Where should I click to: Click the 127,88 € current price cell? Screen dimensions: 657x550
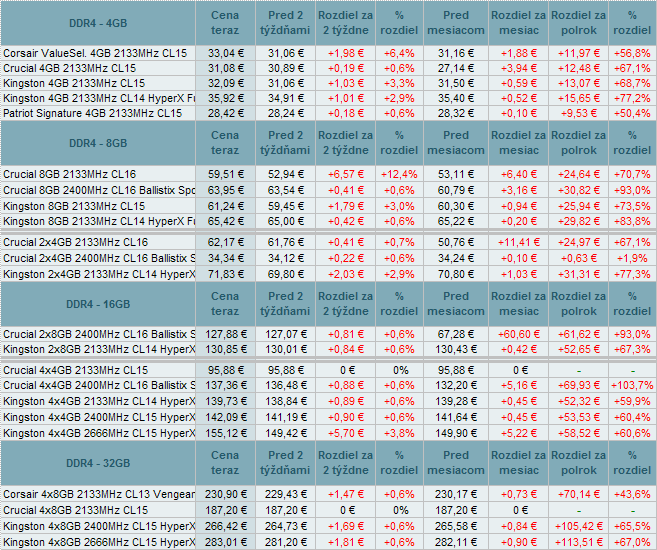(225, 334)
